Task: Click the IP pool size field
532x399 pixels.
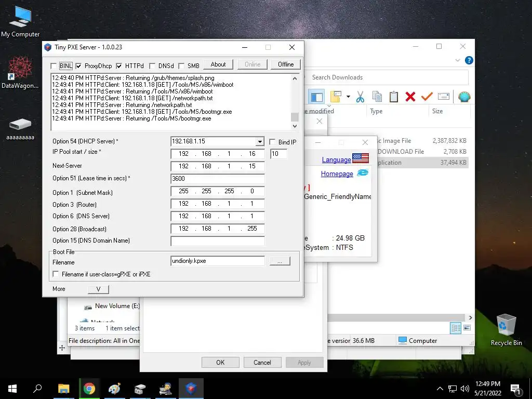Action: [x=278, y=154]
